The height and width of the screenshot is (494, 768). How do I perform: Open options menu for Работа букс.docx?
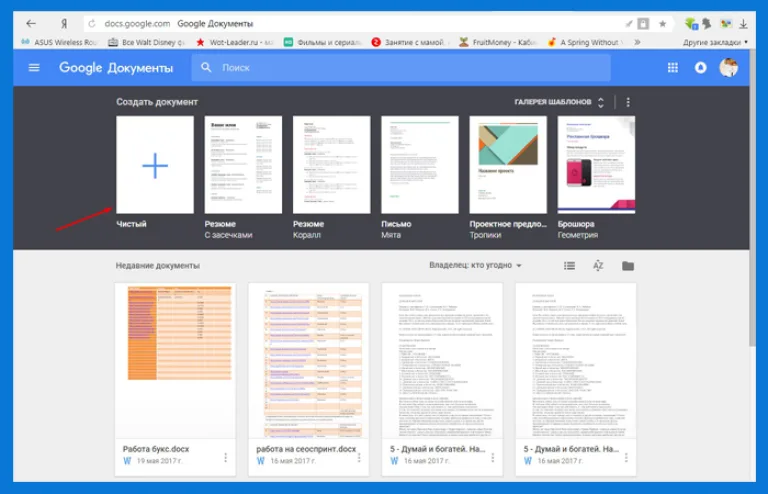click(225, 458)
